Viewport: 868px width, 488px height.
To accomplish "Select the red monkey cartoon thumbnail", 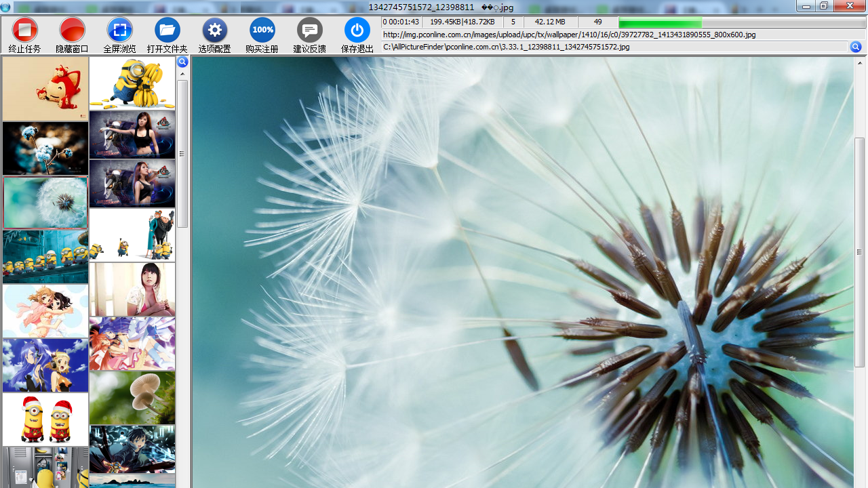I will click(x=45, y=88).
